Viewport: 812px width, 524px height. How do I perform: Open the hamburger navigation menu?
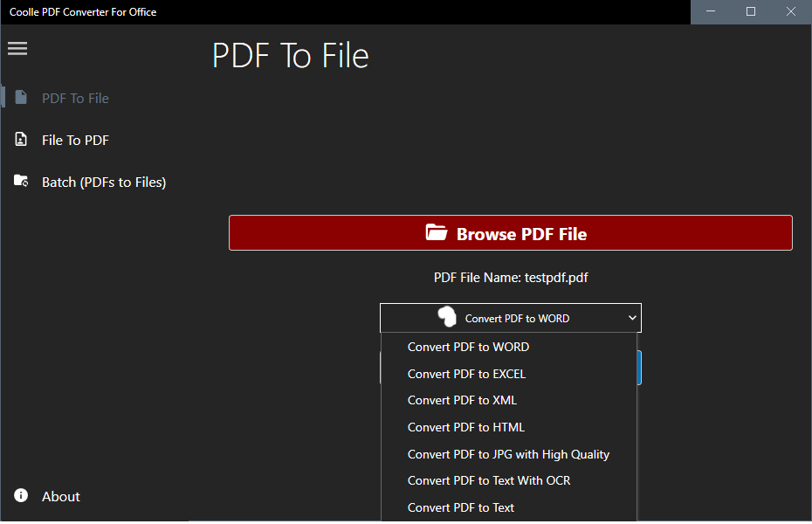click(17, 49)
